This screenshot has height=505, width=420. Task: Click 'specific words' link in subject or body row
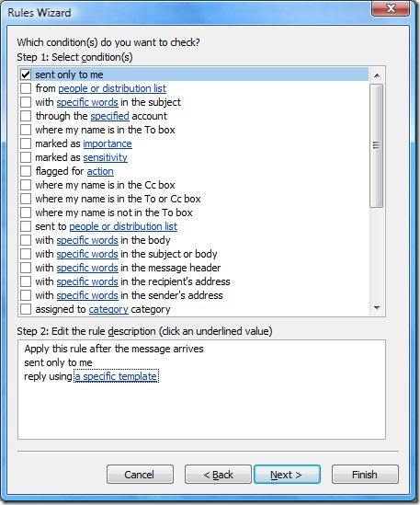click(x=87, y=254)
